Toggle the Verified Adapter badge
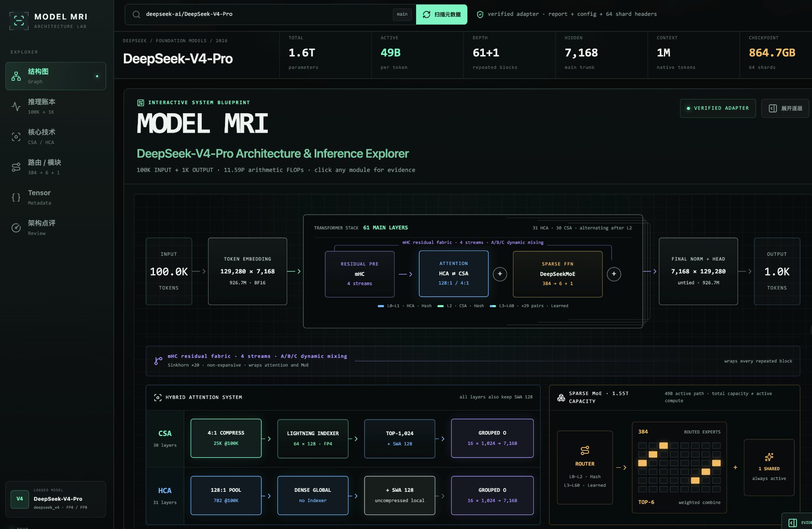The width and height of the screenshot is (812, 529). click(x=718, y=108)
